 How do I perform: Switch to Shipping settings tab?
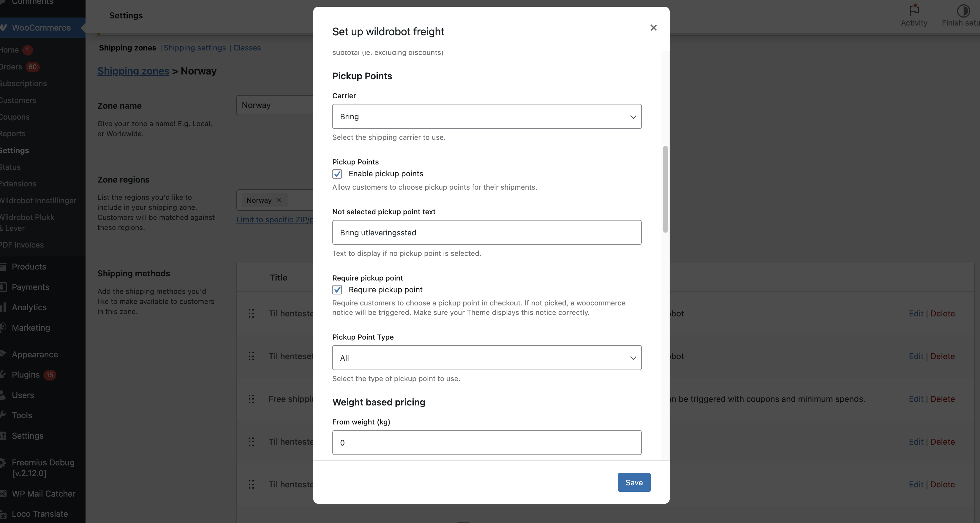pos(195,48)
